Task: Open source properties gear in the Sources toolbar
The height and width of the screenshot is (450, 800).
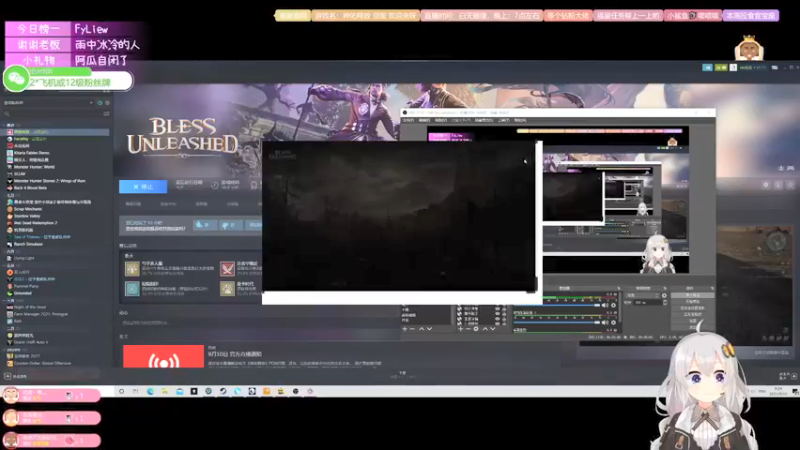Action: (x=476, y=329)
